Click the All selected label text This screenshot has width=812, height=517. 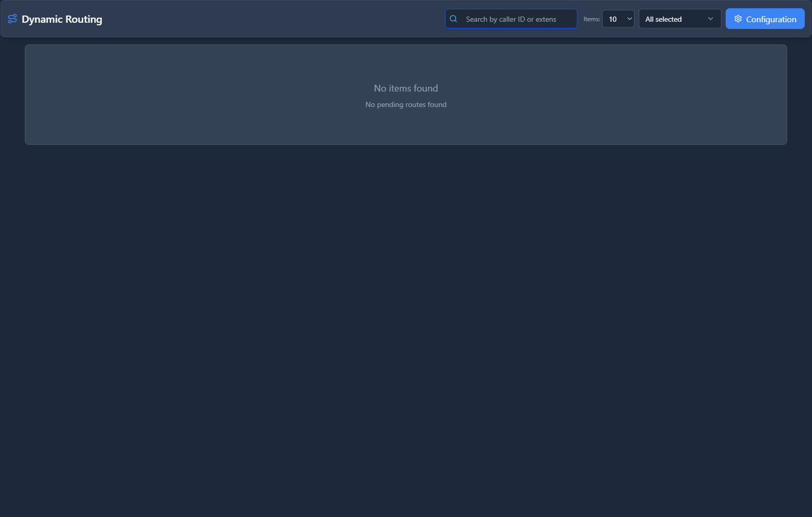tap(663, 19)
